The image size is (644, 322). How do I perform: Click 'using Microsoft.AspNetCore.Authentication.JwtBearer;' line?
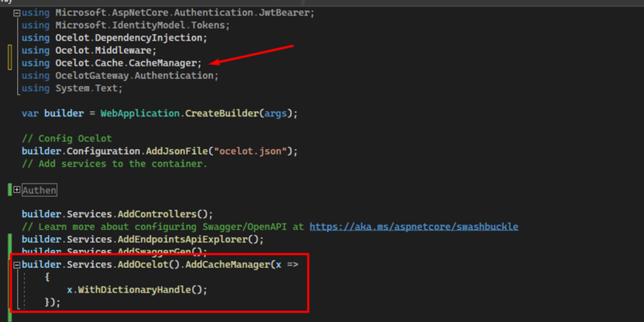168,13
